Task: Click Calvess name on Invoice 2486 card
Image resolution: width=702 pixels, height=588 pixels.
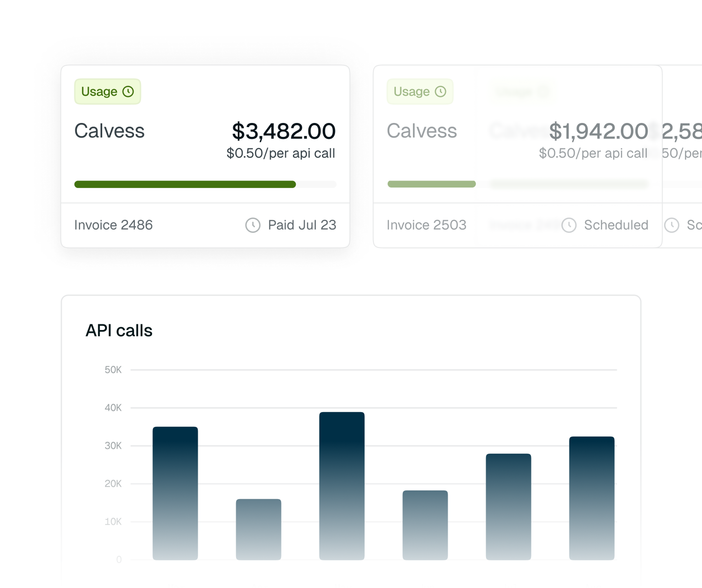Action: click(109, 131)
